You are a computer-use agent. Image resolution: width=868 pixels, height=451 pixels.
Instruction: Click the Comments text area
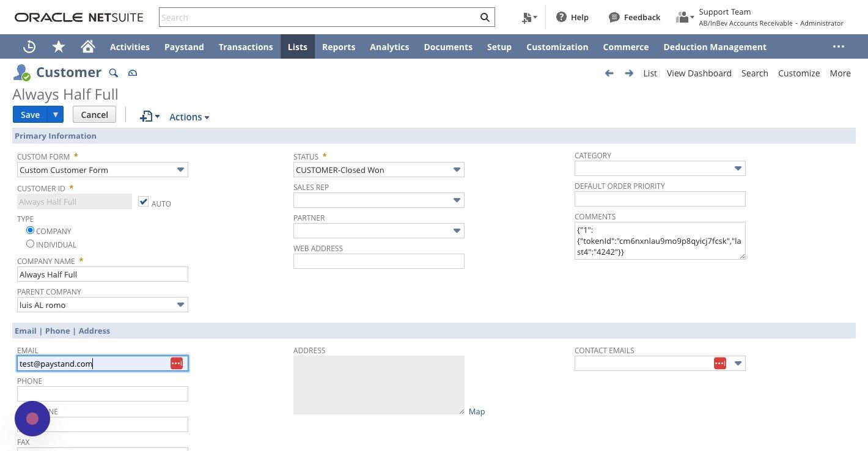(x=660, y=241)
